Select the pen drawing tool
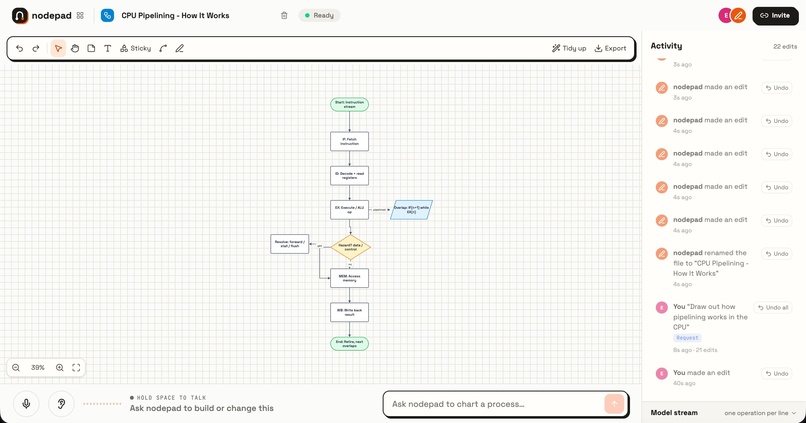Viewport: 806px width, 423px height. (x=179, y=48)
